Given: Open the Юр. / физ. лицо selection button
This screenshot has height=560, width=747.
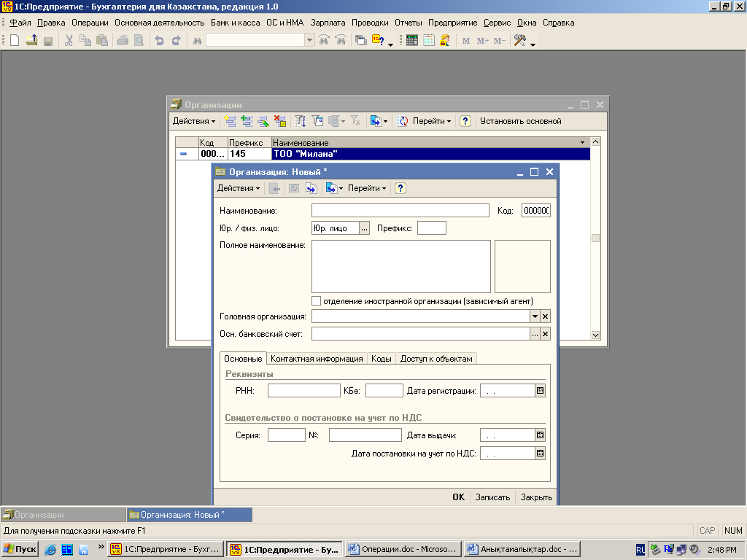Looking at the screenshot, I should (365, 228).
